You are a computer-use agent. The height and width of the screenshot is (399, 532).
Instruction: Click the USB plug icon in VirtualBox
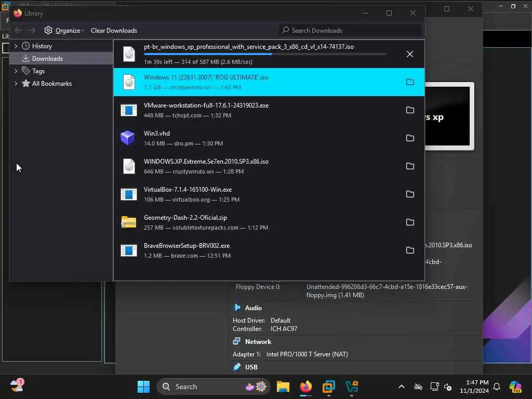pyautogui.click(x=237, y=367)
